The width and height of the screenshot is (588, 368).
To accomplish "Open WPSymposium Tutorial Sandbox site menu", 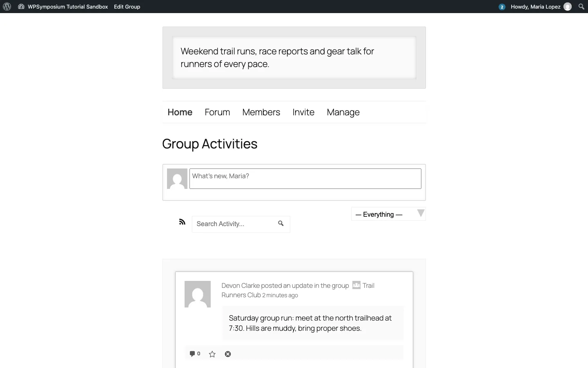I will [x=63, y=7].
